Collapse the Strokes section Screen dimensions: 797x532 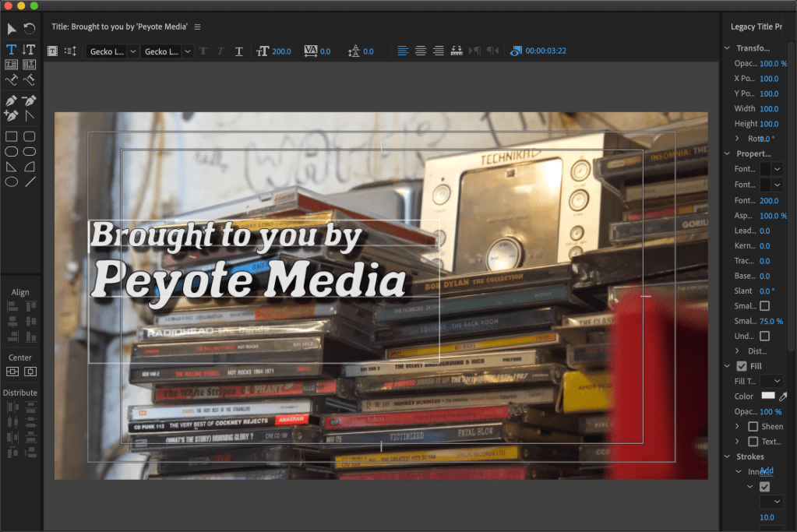(x=728, y=456)
